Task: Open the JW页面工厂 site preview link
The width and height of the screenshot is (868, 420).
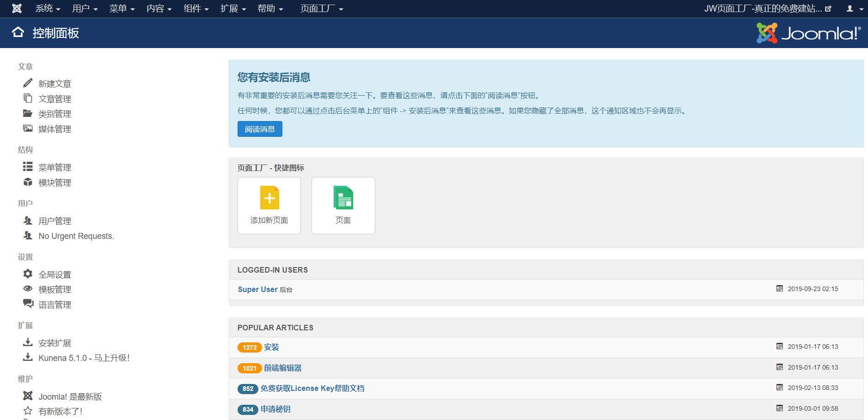Action: coord(767,9)
